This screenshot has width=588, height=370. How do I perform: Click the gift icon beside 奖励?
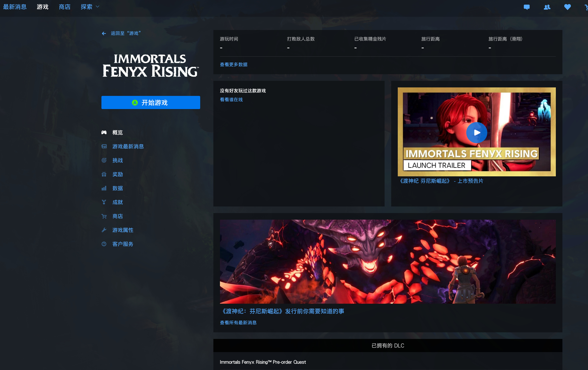point(104,174)
